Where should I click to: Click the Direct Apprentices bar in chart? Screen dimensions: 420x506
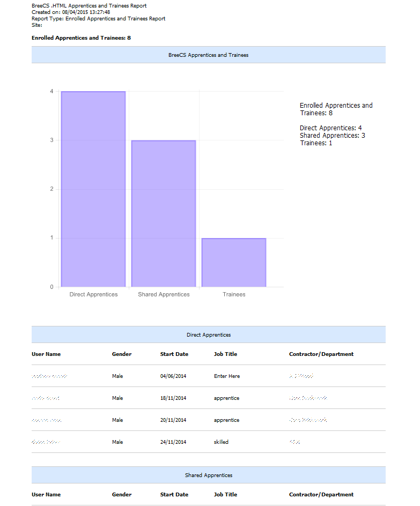93,189
